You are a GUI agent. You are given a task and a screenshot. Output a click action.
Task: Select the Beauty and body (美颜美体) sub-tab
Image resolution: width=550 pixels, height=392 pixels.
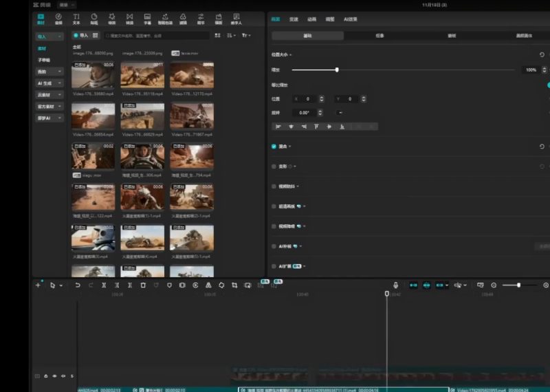(524, 36)
